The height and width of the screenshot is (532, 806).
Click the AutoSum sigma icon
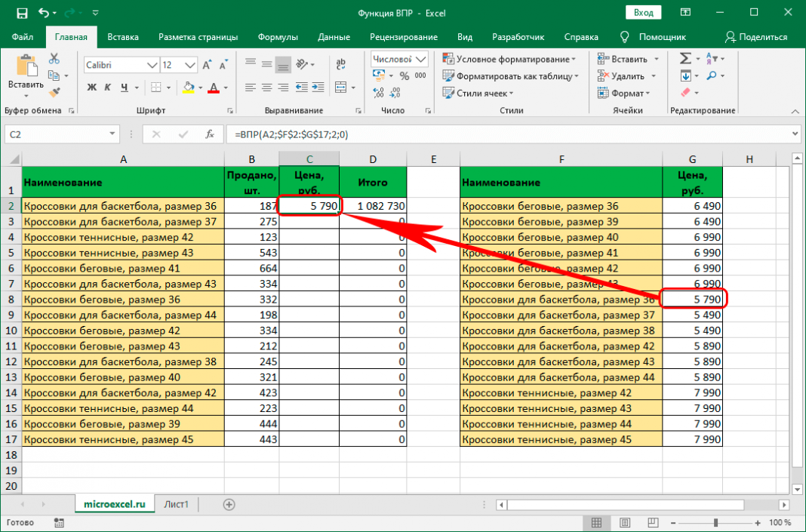pyautogui.click(x=684, y=59)
